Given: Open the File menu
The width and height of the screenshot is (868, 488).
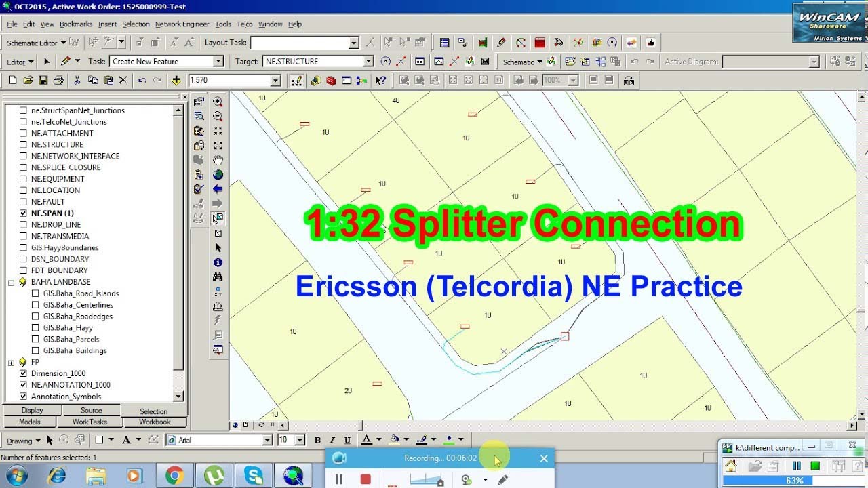Looking at the screenshot, I should coord(12,24).
